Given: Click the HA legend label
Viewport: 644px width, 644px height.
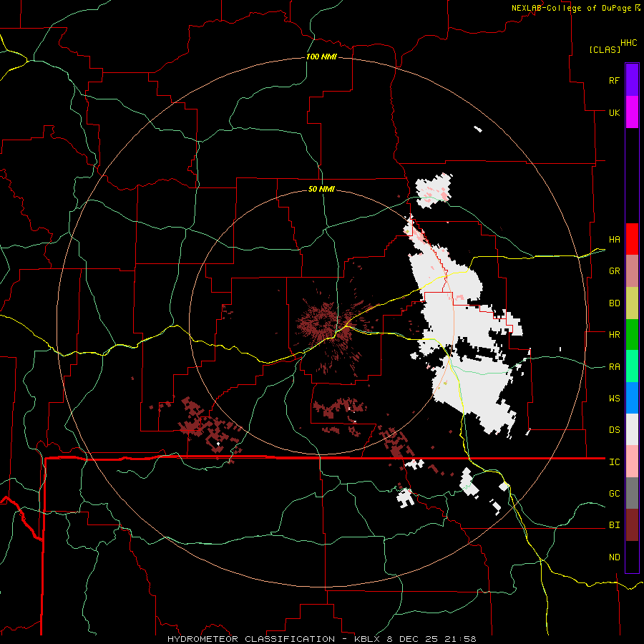Looking at the screenshot, I should tap(614, 239).
